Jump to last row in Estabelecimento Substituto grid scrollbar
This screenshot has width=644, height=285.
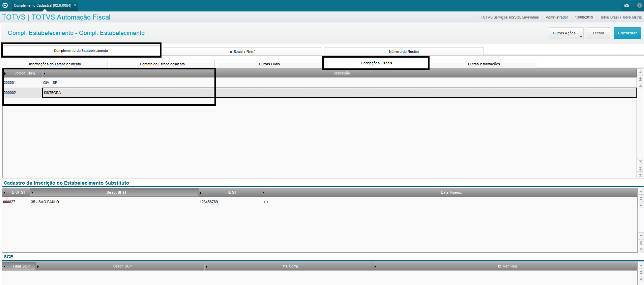click(x=641, y=249)
